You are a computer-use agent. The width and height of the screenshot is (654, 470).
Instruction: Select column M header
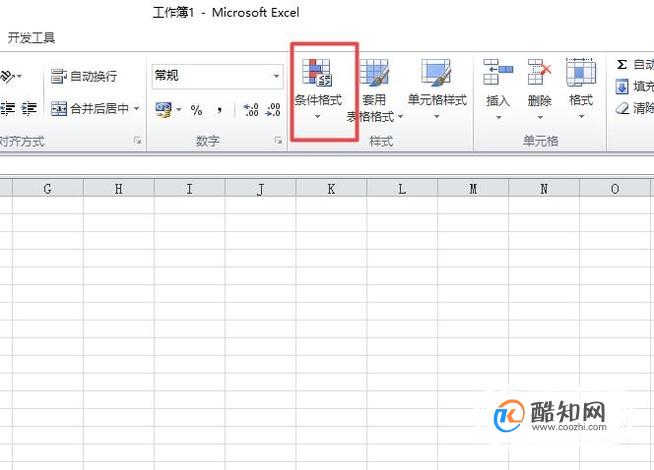(x=473, y=189)
